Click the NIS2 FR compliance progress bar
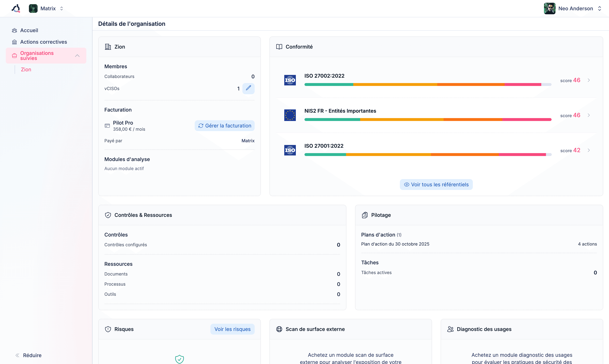 (428, 120)
